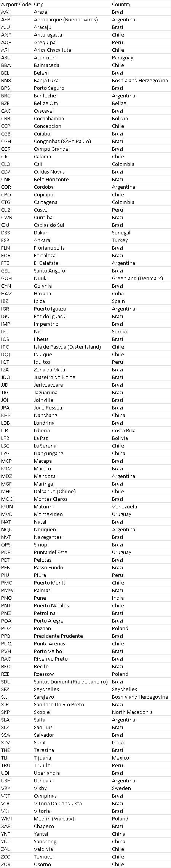Select the Belize City cell
The image size is (171, 868).
click(x=72, y=103)
